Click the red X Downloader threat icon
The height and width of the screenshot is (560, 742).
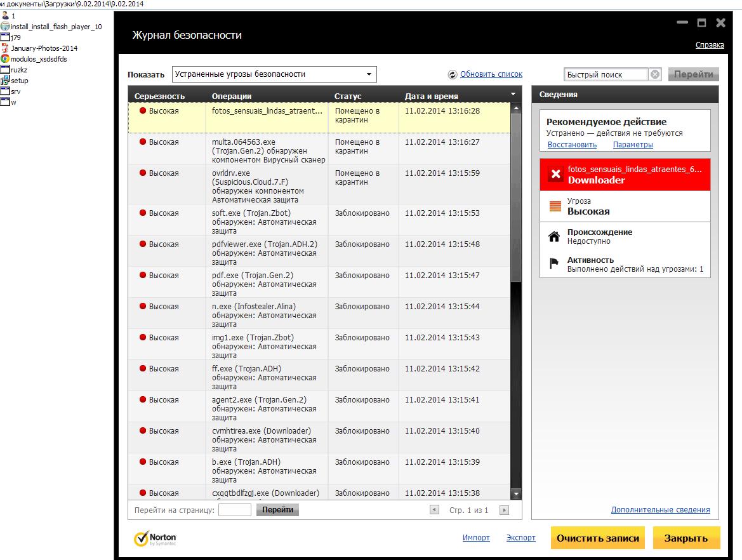point(555,175)
